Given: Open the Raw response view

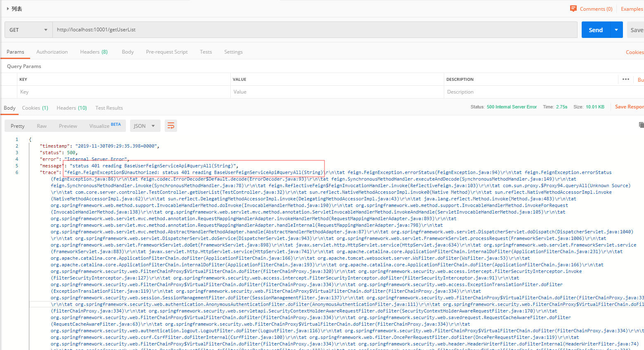Looking at the screenshot, I should pos(41,125).
